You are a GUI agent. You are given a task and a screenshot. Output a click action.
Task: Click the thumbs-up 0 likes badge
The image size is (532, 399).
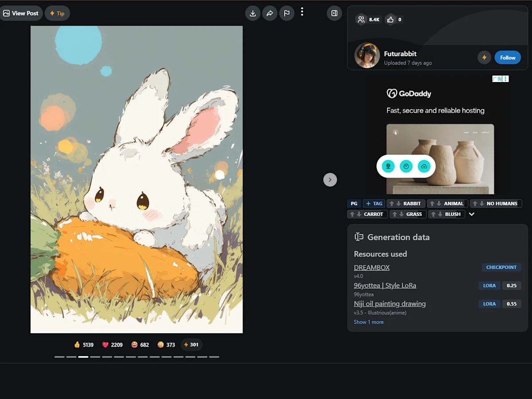pyautogui.click(x=394, y=20)
